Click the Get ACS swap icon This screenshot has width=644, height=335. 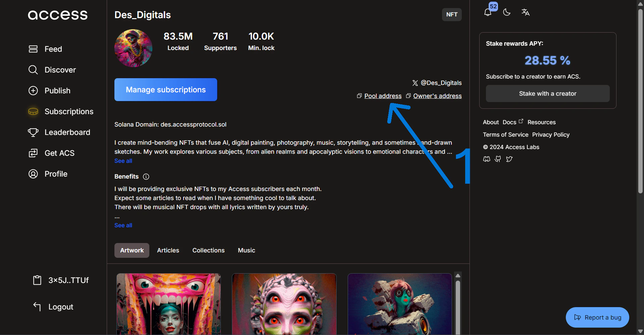pos(33,153)
